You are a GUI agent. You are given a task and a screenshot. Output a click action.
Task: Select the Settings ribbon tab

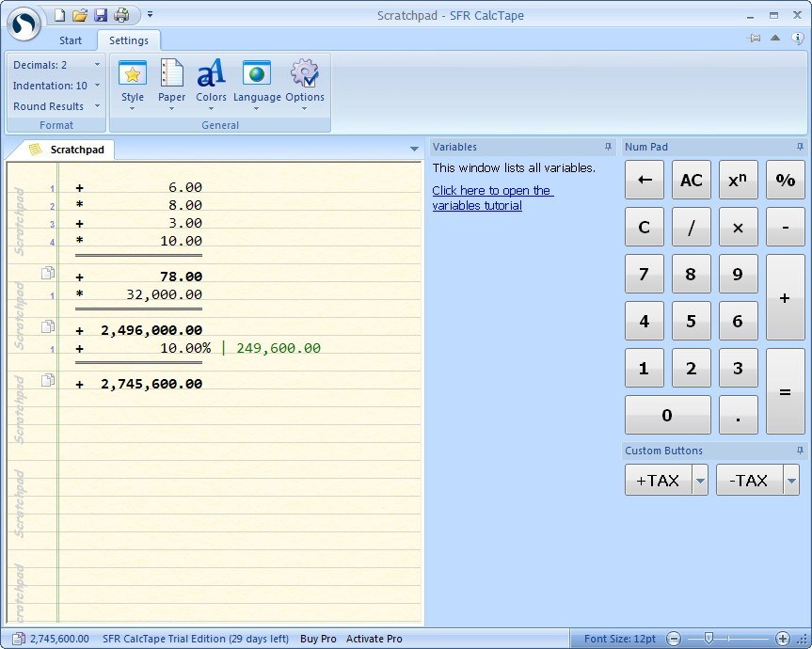pos(128,40)
